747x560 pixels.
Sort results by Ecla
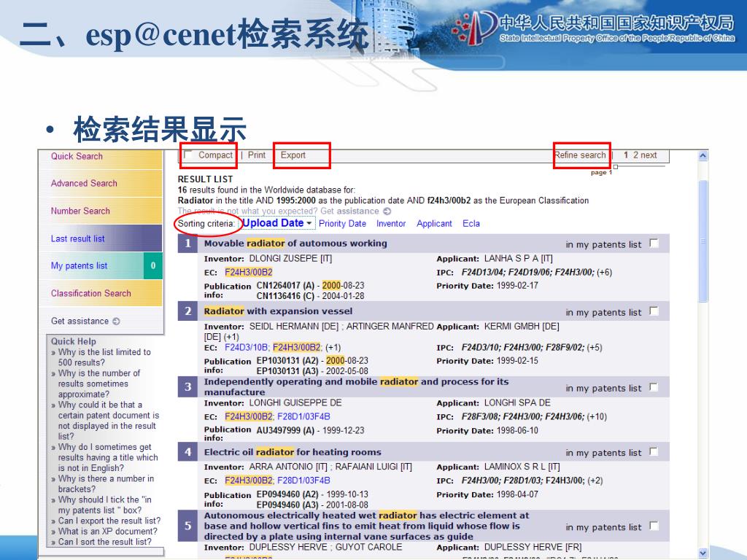pyautogui.click(x=471, y=224)
